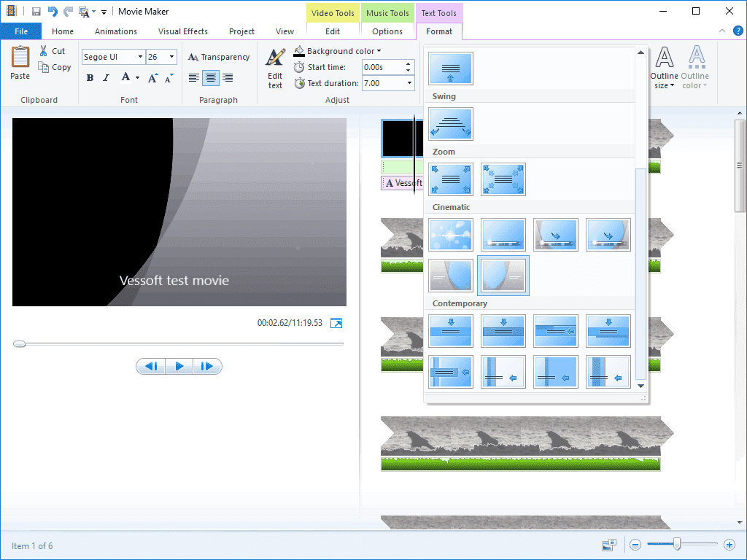Select the first Zoom text effect
This screenshot has height=560, width=747.
(x=451, y=179)
